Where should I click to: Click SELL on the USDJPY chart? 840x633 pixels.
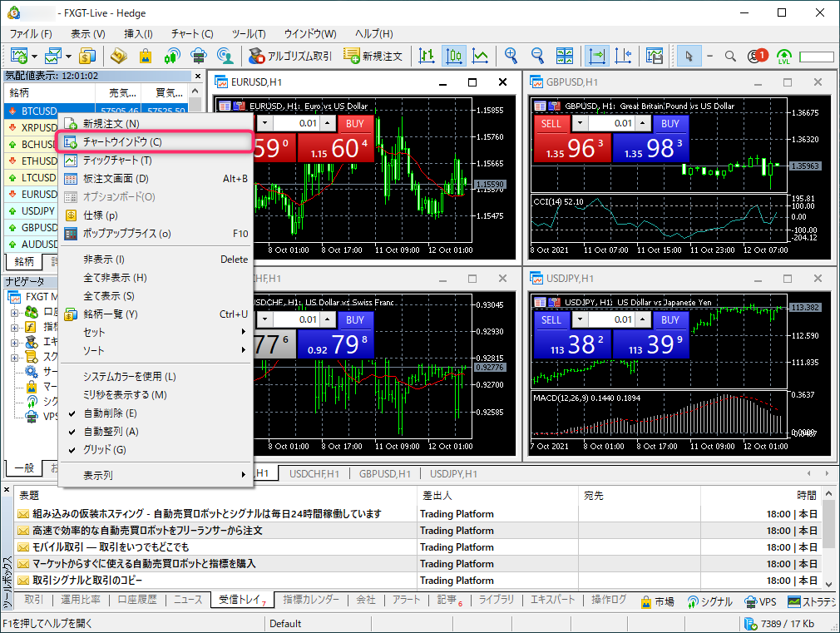(x=551, y=320)
